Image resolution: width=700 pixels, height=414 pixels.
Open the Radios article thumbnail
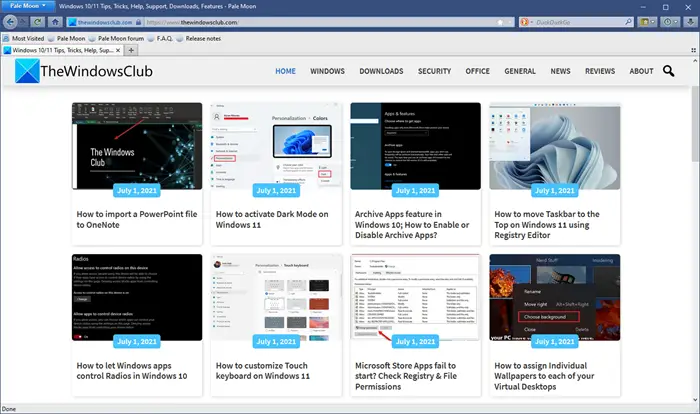137,297
